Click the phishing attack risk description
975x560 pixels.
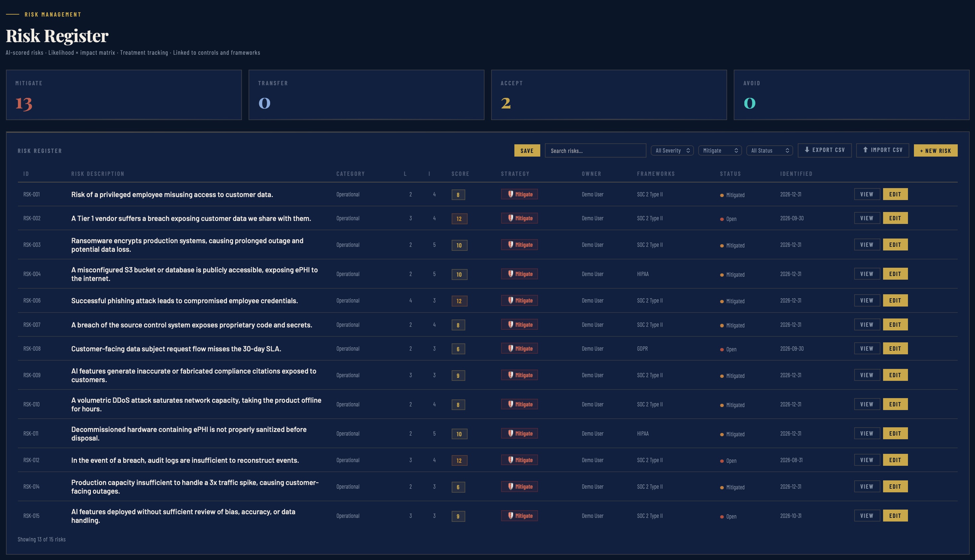(185, 301)
